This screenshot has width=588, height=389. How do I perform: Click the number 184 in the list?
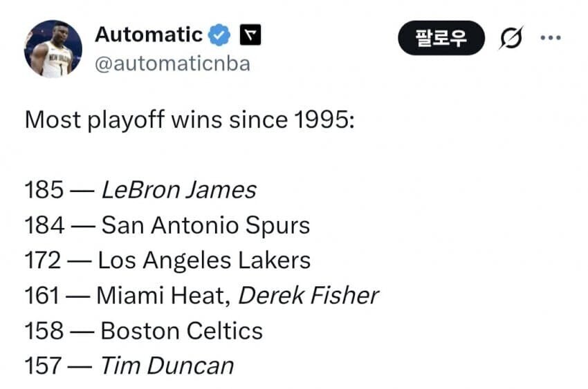click(43, 225)
